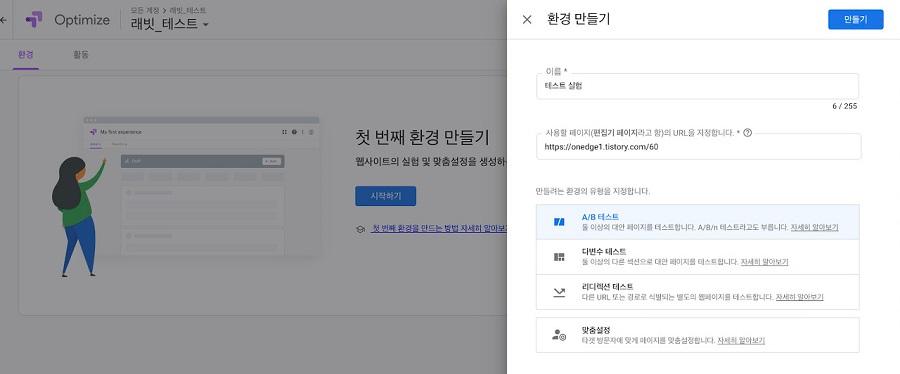Click the 만들기 button
This screenshot has height=374, width=900.
tap(855, 20)
